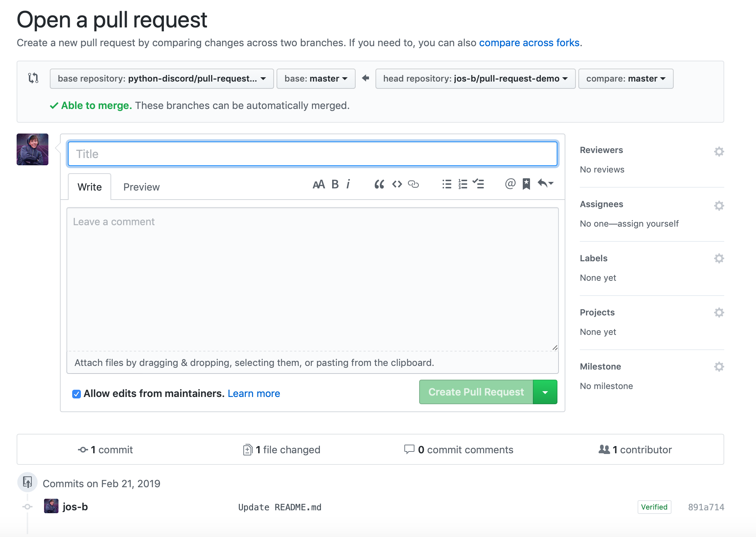Uncheck Allow edits from maintainers
Image resolution: width=756 pixels, height=537 pixels.
(76, 394)
